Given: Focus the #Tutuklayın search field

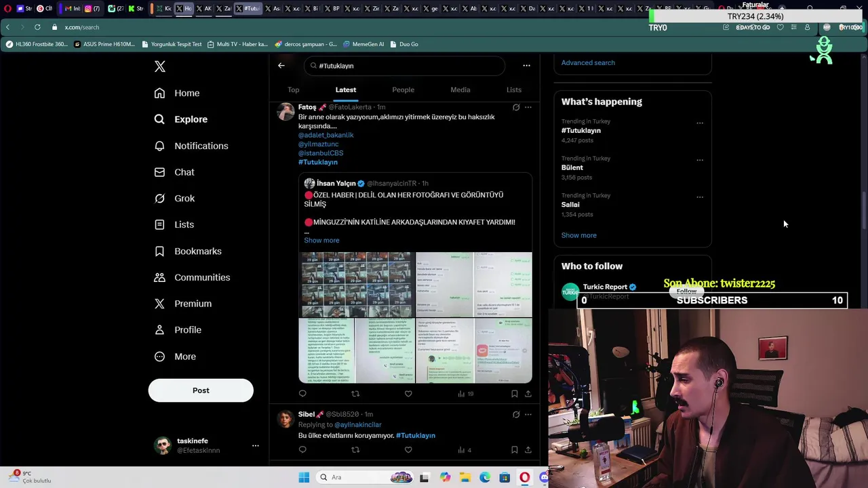Looking at the screenshot, I should pyautogui.click(x=405, y=66).
